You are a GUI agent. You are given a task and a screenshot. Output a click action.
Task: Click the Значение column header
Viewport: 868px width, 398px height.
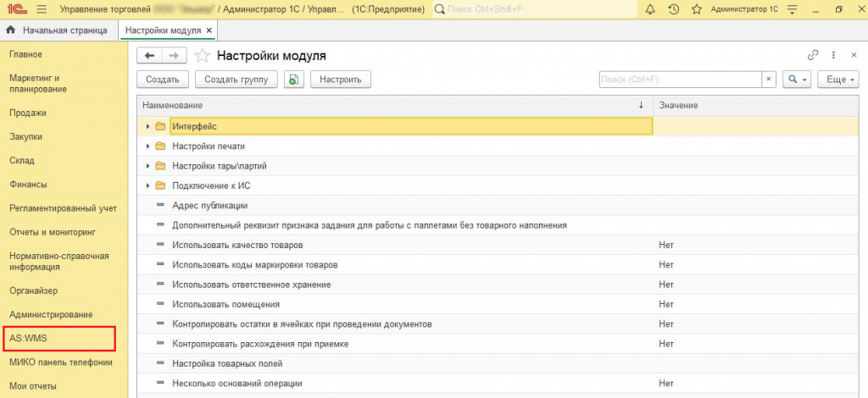pyautogui.click(x=756, y=105)
